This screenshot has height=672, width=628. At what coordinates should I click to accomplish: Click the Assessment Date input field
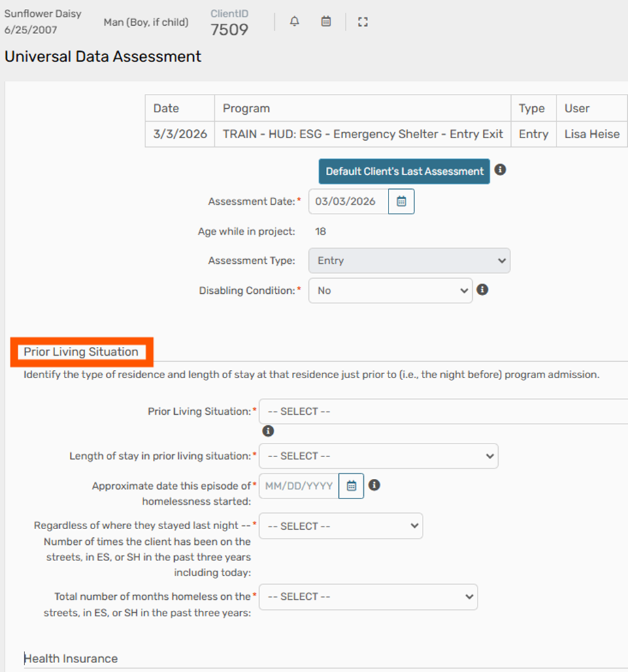click(348, 201)
